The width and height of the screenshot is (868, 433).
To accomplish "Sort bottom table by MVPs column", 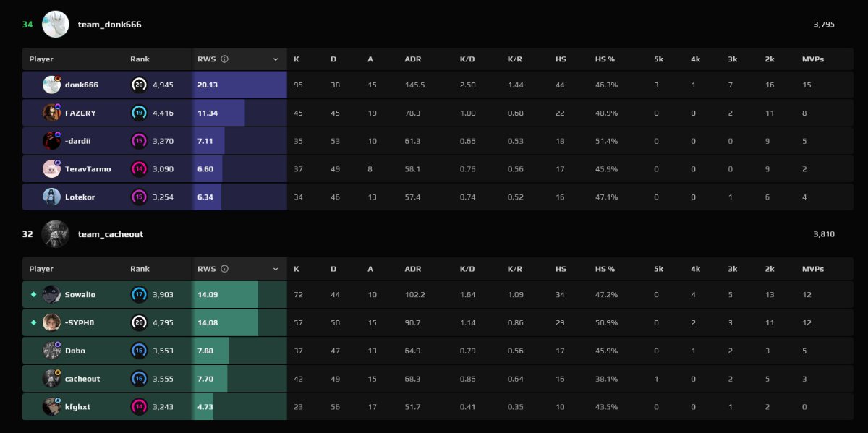I will pyautogui.click(x=813, y=269).
